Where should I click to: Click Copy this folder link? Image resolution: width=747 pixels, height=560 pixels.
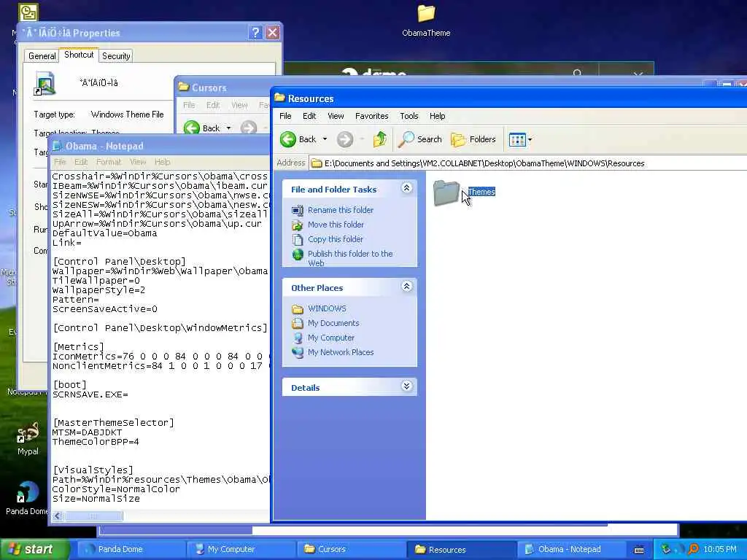336,239
